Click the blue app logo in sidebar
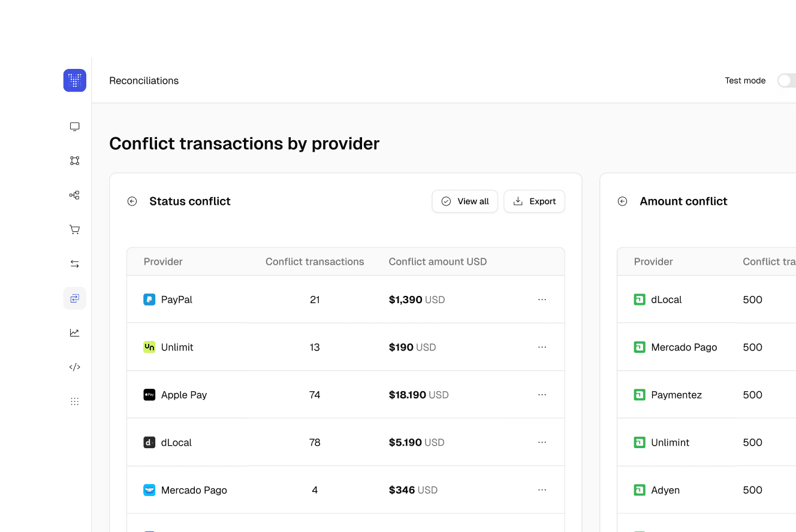The width and height of the screenshot is (796, 532). click(75, 80)
